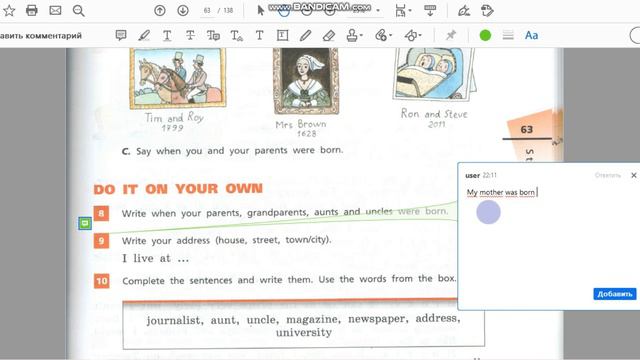
Task: Toggle the scrolling mode icon
Action: pyautogui.click(x=430, y=11)
